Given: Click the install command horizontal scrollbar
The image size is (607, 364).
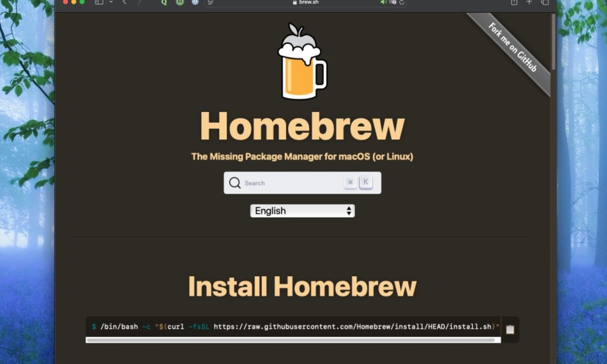Looking at the screenshot, I should coord(291,340).
